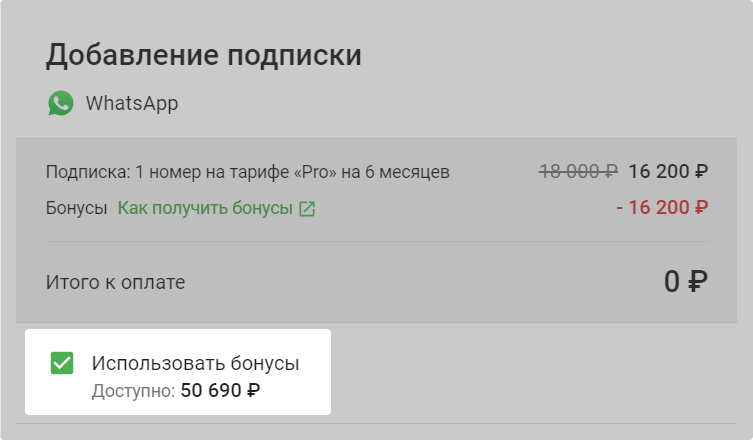Click the «Итого к оплате» label

point(115,283)
